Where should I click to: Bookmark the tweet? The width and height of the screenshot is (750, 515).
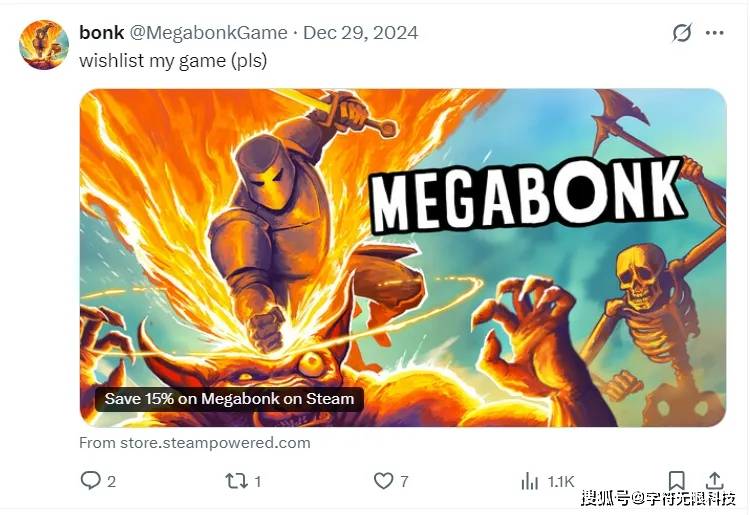pos(676,481)
